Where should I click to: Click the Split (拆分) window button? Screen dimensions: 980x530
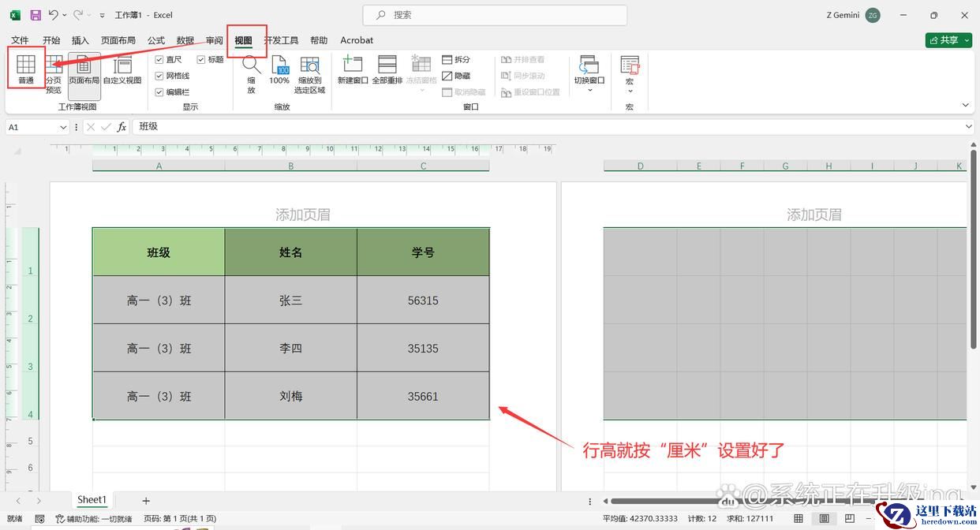456,59
